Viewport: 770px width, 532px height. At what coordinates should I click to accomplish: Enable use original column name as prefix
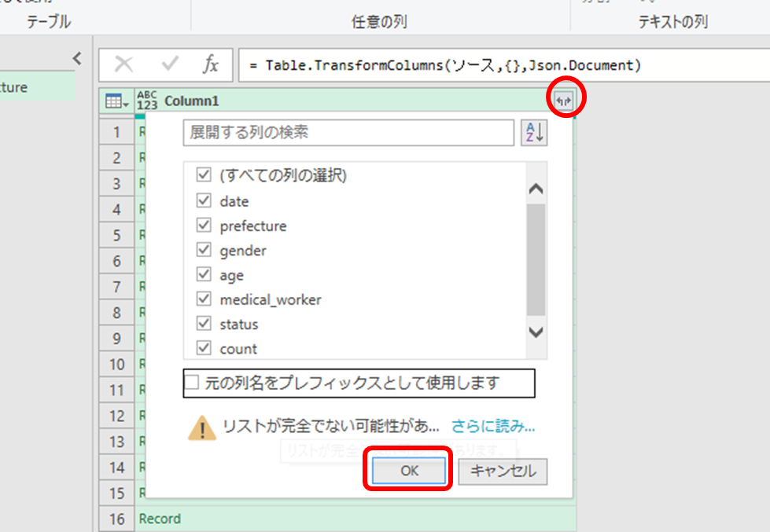coord(192,383)
